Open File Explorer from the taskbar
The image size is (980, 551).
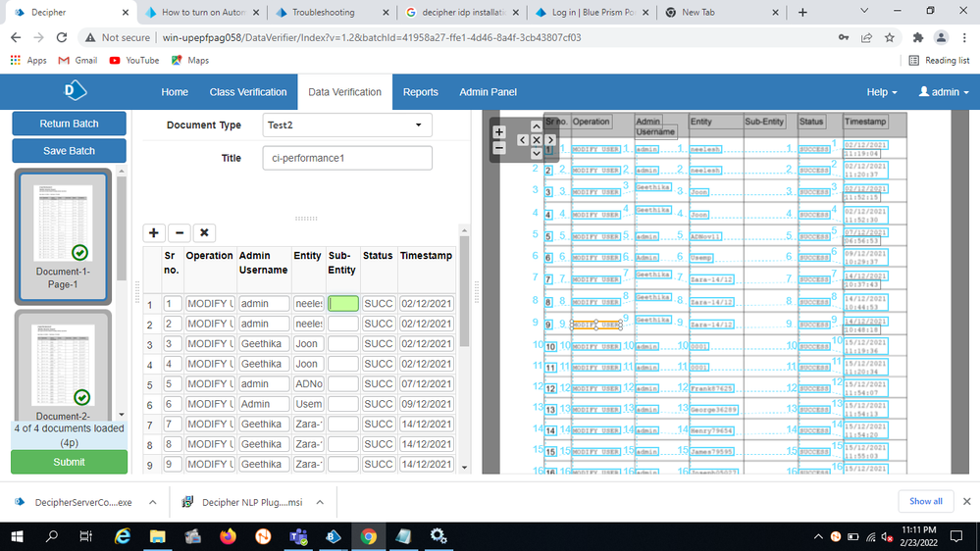pos(158,536)
